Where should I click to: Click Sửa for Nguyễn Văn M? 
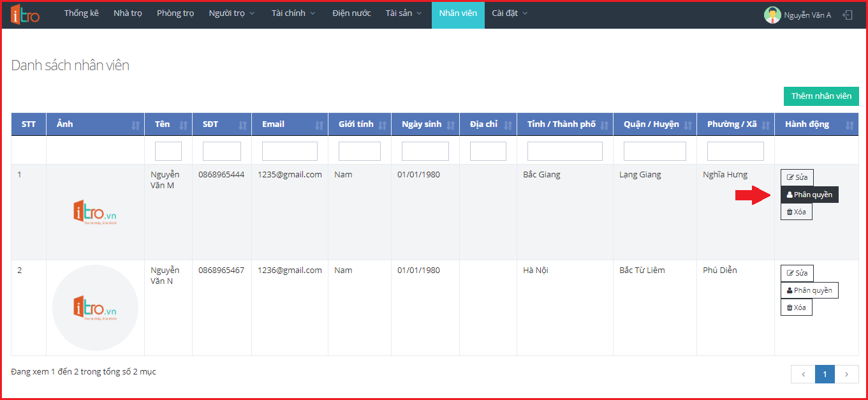[x=797, y=177]
